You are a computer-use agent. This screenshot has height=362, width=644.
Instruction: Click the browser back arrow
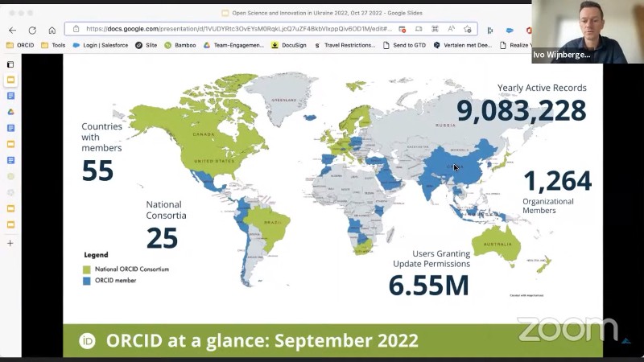(12, 30)
